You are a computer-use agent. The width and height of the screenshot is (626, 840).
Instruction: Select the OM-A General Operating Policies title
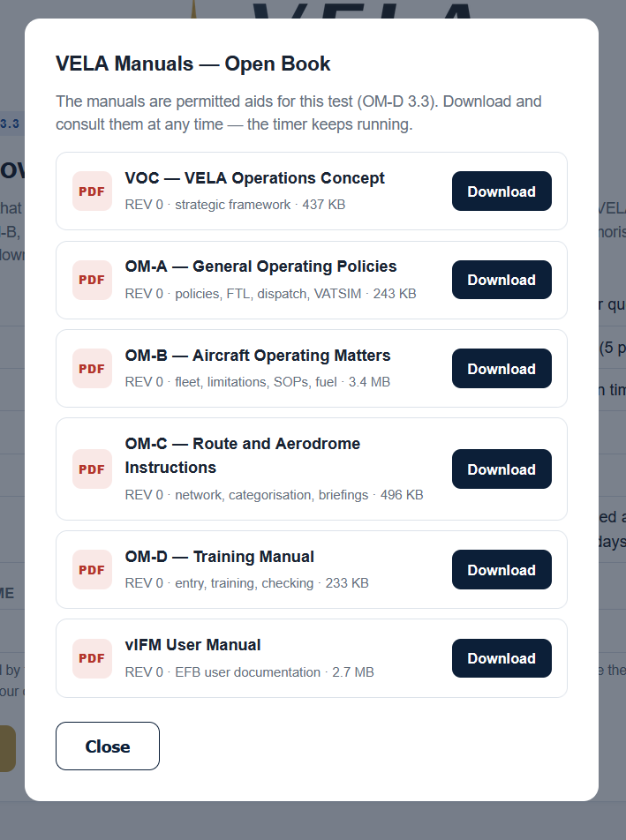click(260, 266)
